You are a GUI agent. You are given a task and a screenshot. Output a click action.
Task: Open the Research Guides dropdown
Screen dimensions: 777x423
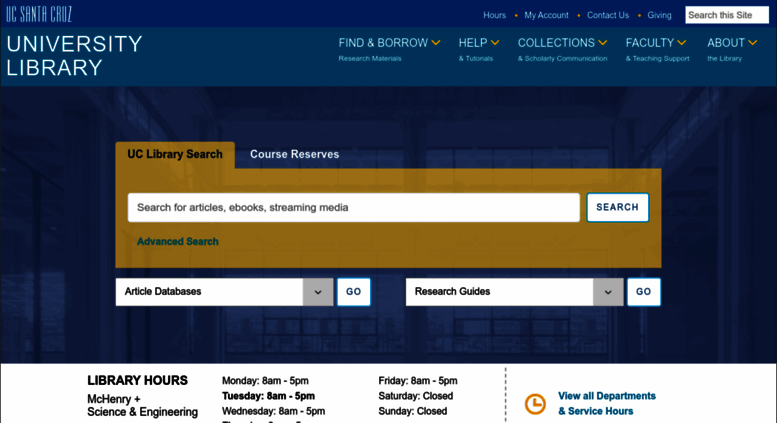coord(514,292)
